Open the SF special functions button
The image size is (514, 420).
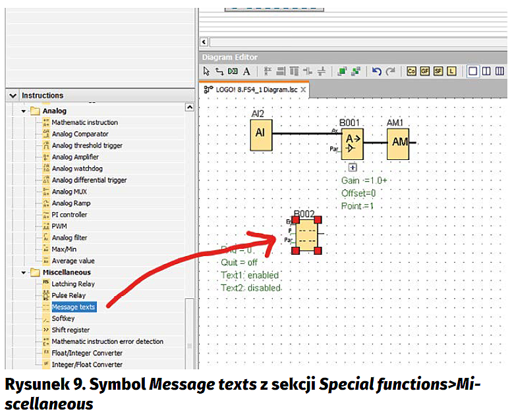tap(438, 71)
